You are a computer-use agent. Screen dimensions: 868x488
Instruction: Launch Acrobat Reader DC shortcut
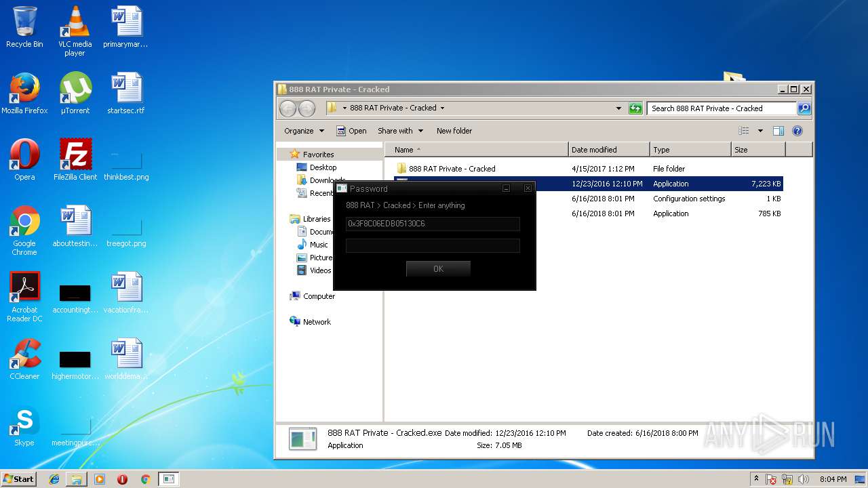point(24,298)
